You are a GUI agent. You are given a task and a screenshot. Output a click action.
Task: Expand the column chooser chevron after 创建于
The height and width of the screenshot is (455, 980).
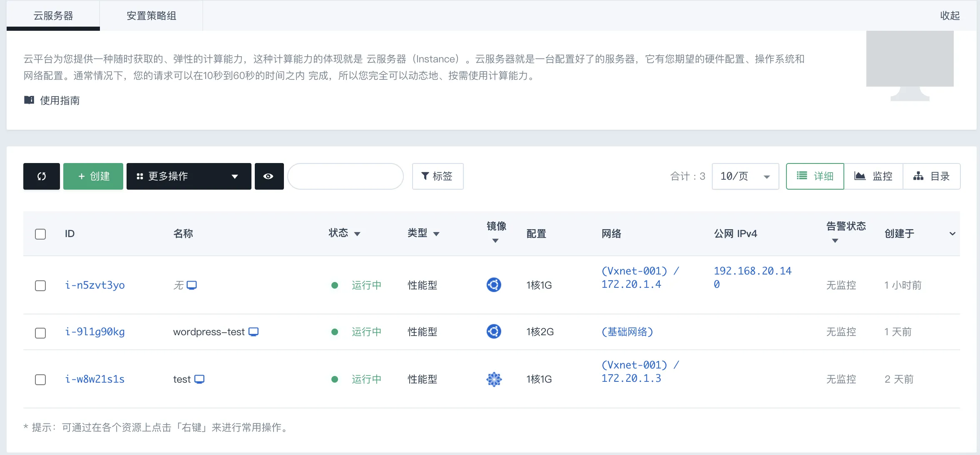click(x=952, y=234)
